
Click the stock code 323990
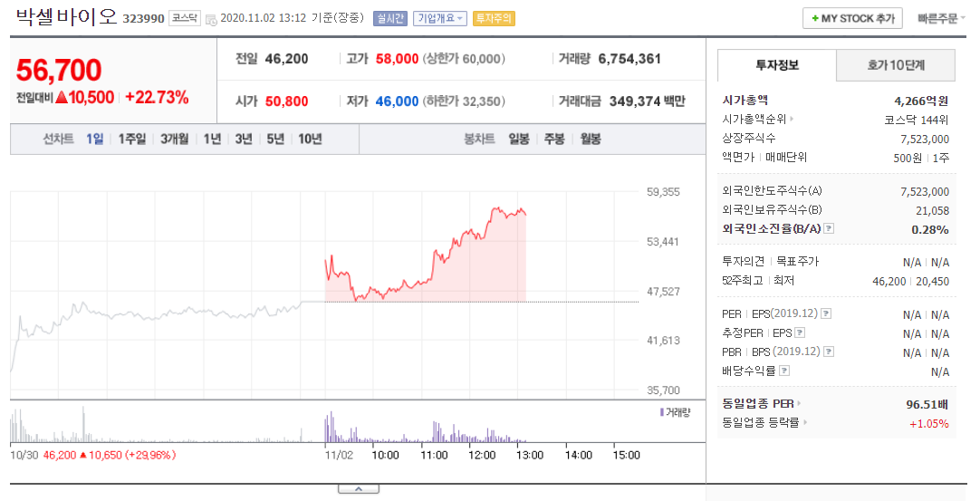(x=143, y=19)
